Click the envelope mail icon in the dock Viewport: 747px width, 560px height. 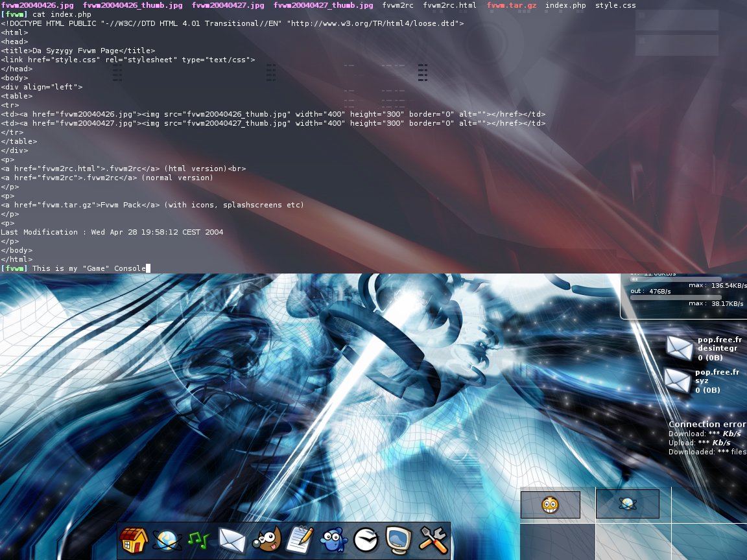pos(232,541)
